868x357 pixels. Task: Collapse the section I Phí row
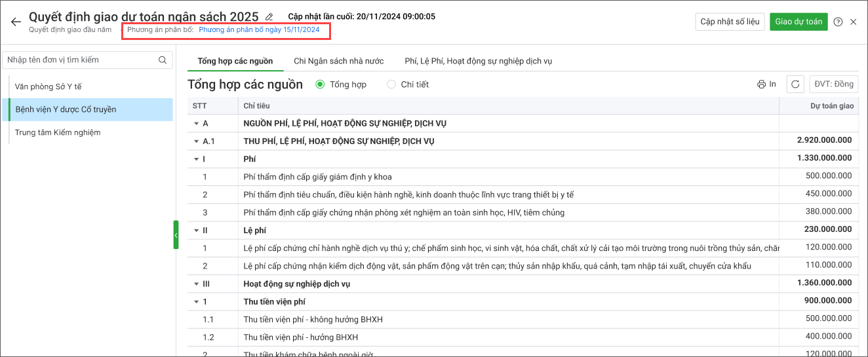click(x=196, y=159)
